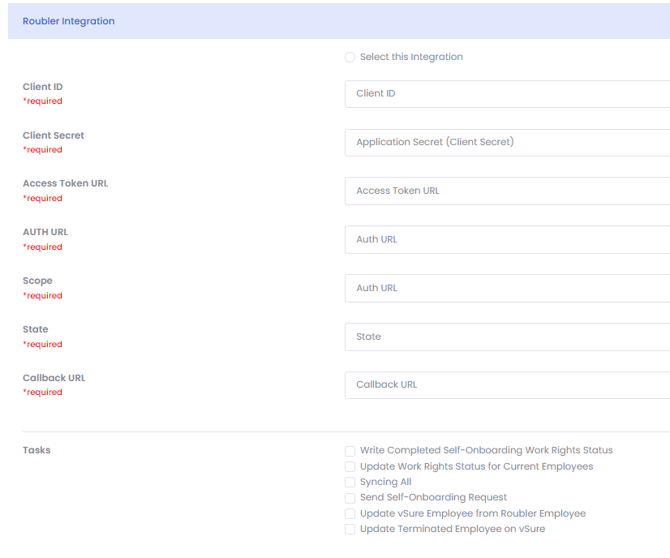This screenshot has width=670, height=558.
Task: Select the 'Select this Integration' radio button
Action: point(350,57)
